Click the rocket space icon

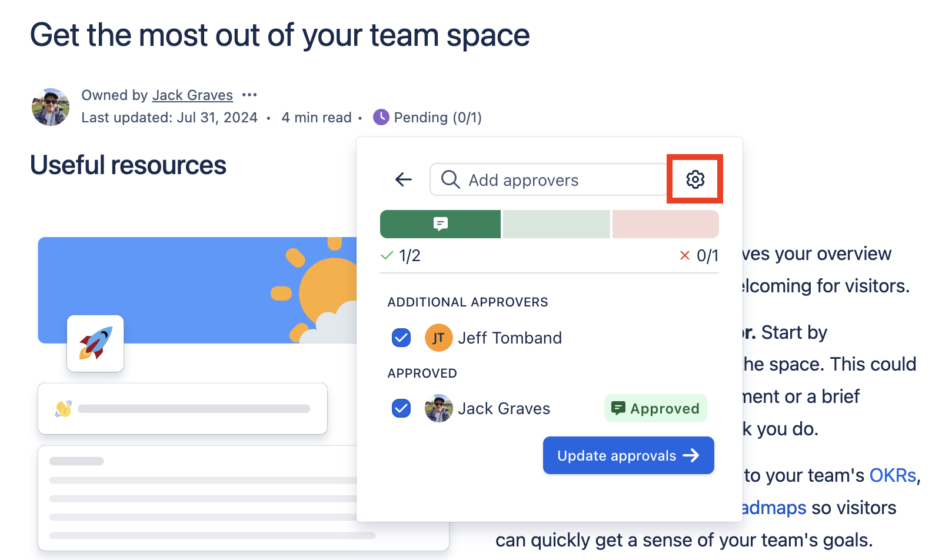pyautogui.click(x=95, y=344)
